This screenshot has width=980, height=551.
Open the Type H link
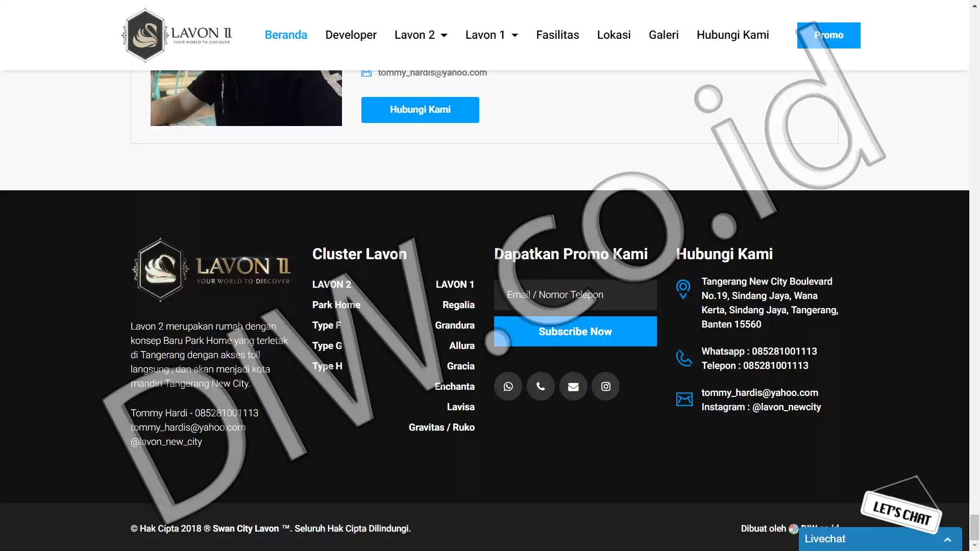click(x=327, y=366)
